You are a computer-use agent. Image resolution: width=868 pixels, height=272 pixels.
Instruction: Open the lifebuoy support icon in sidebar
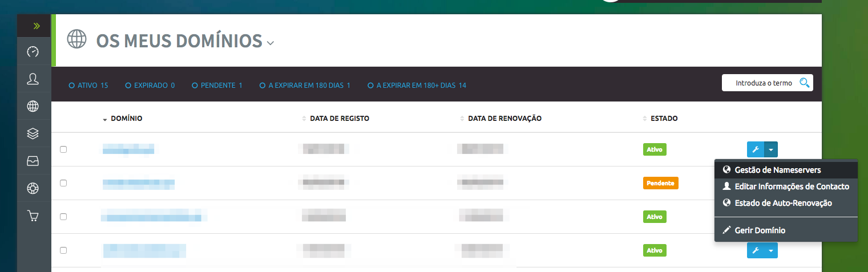tap(33, 189)
